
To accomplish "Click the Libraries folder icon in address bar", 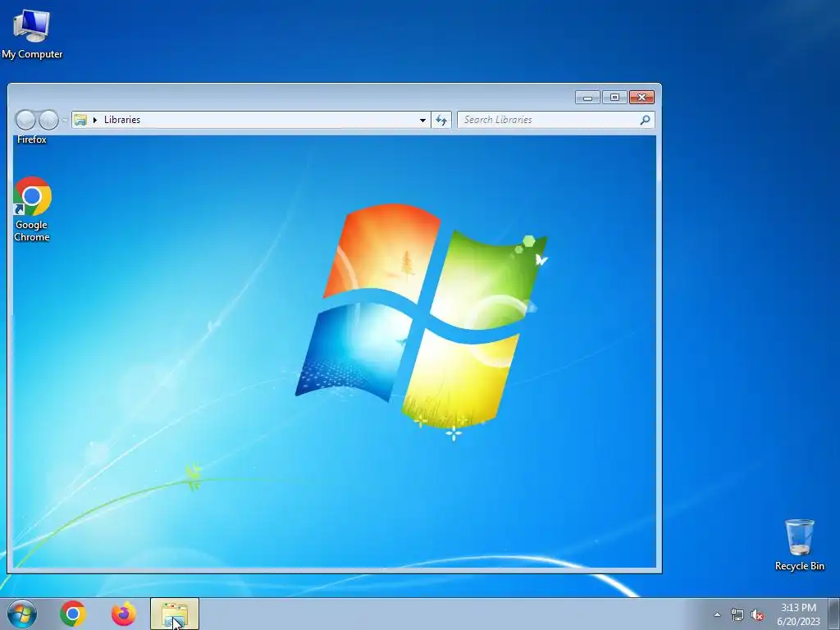I will tap(80, 120).
